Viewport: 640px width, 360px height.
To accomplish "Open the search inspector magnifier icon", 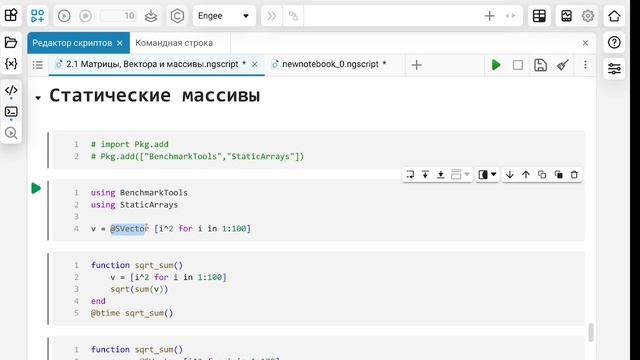I will click(11, 133).
